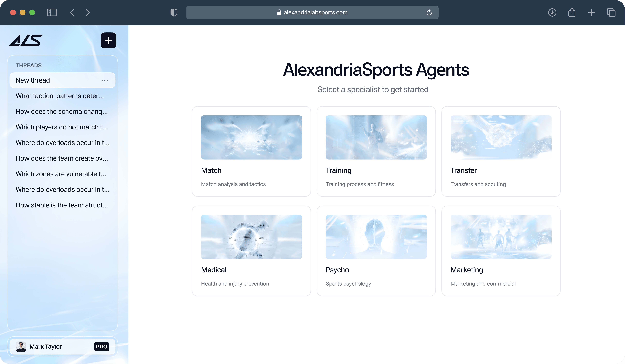Click the privacy shield icon
The width and height of the screenshot is (625, 364).
pyautogui.click(x=174, y=12)
